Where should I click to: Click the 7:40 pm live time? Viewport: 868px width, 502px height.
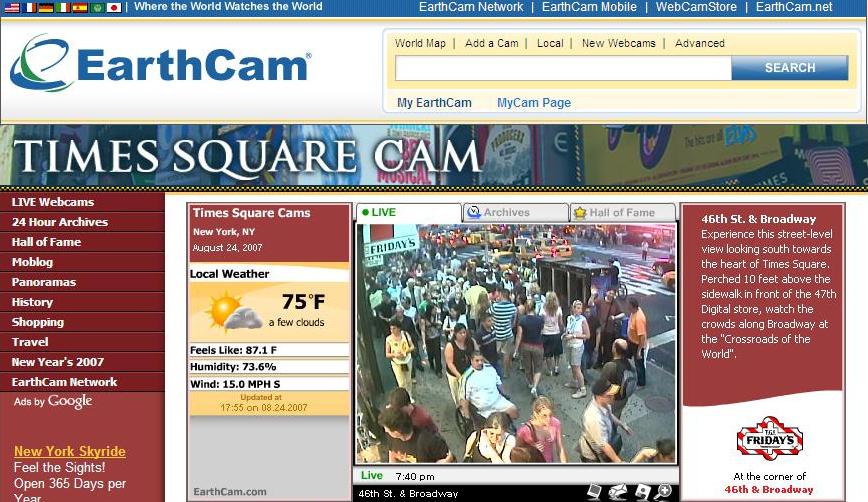coord(415,477)
